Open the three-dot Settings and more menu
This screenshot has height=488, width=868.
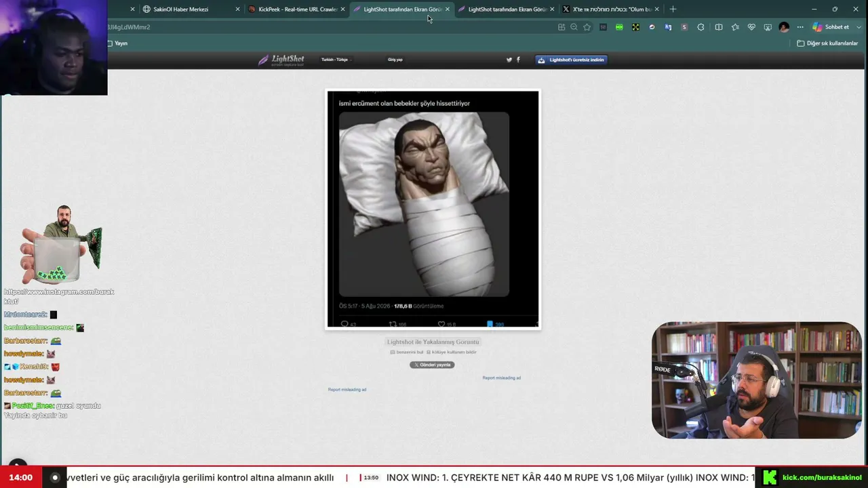point(800,27)
